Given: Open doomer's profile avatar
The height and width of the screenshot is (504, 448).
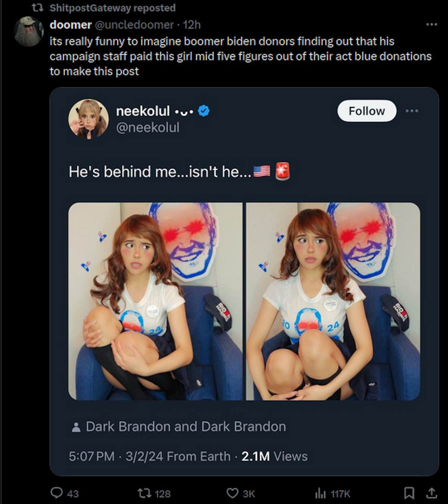Looking at the screenshot, I should coord(29,31).
